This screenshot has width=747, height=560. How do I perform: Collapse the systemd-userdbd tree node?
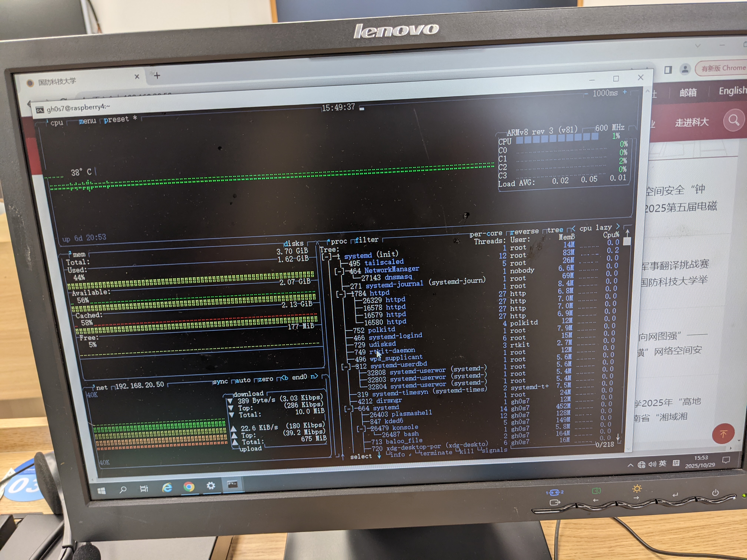pos(346,367)
